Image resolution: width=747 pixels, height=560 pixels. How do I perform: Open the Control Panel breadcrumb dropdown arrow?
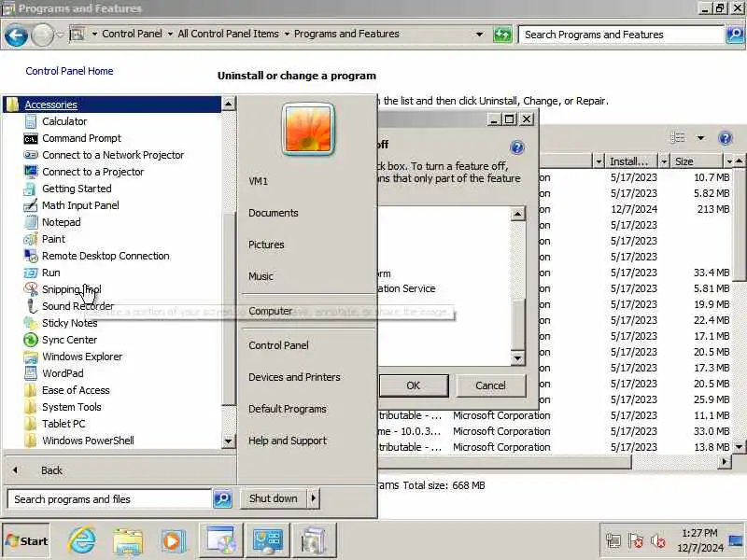[x=170, y=35]
